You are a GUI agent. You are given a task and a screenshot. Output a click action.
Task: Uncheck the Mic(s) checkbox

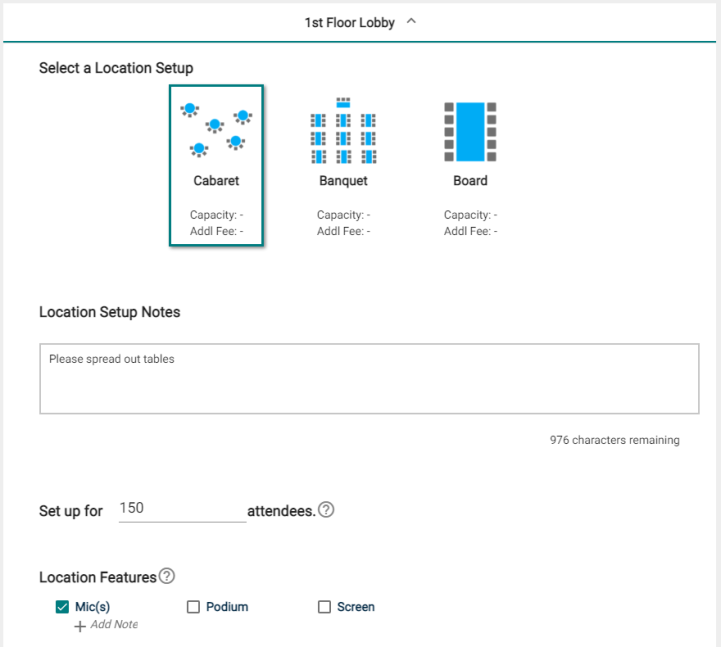point(63,607)
